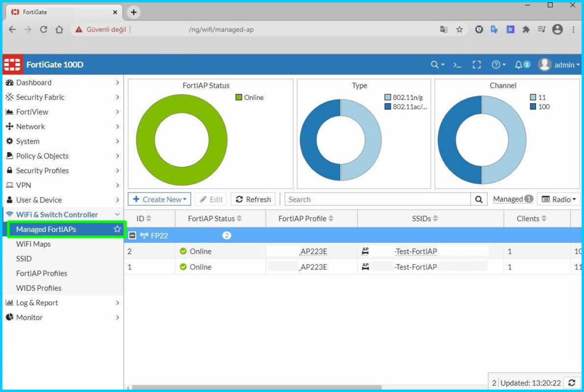Collapse the FP22 group row
Image resolution: width=584 pixels, height=392 pixels.
pos(132,235)
